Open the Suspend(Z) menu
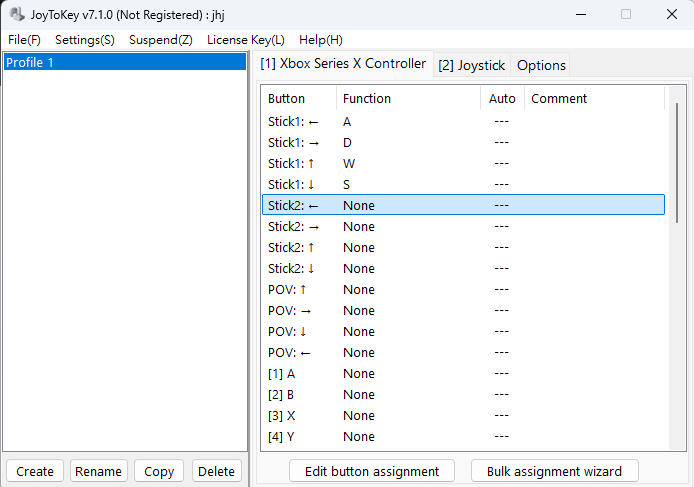 pyautogui.click(x=161, y=40)
